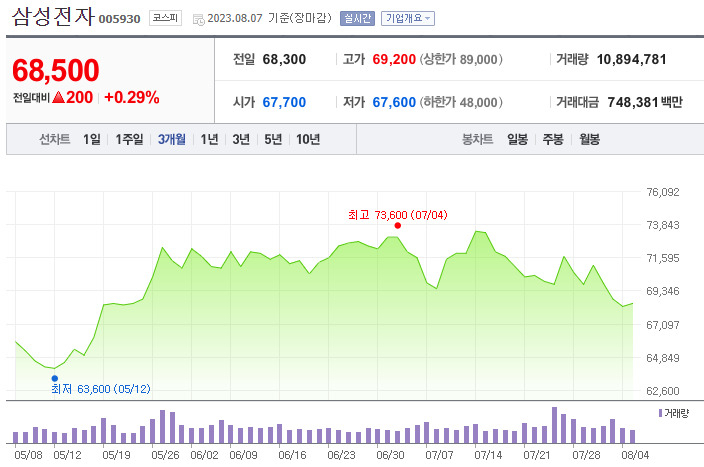
Task: Click the 시가 value 67,700
Action: pyautogui.click(x=284, y=102)
